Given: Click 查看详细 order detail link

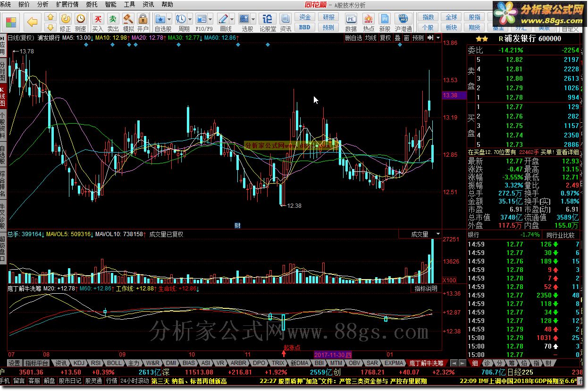Looking at the screenshot, I should click(568, 152).
